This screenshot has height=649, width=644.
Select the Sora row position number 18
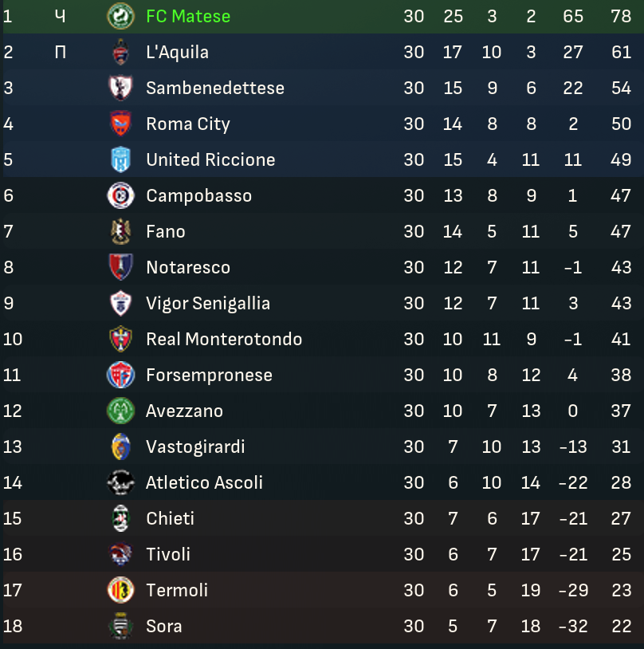tap(13, 626)
